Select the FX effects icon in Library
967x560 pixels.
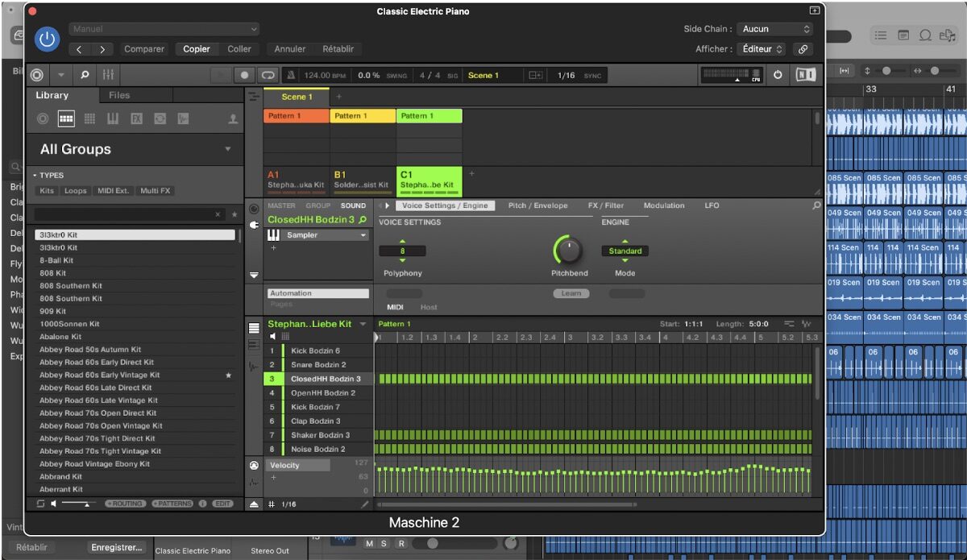[136, 118]
